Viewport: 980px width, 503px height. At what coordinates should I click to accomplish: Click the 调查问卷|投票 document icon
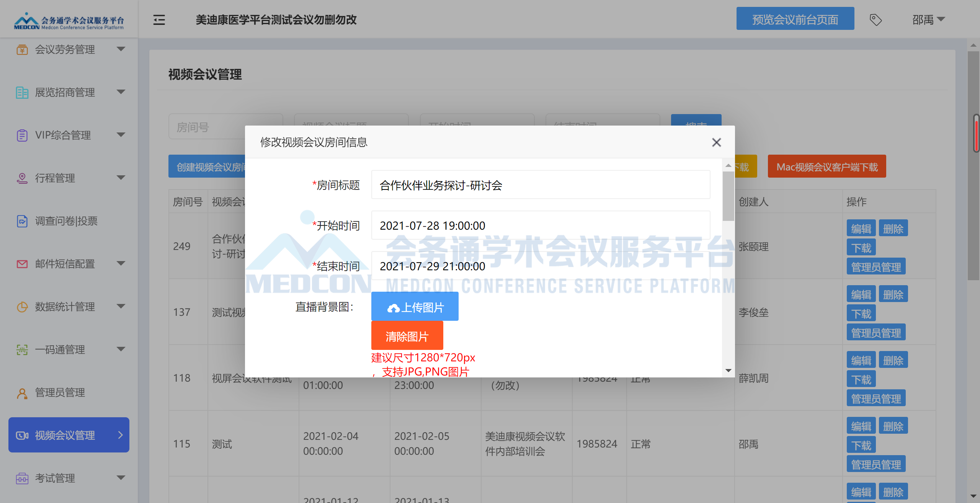[x=22, y=221]
